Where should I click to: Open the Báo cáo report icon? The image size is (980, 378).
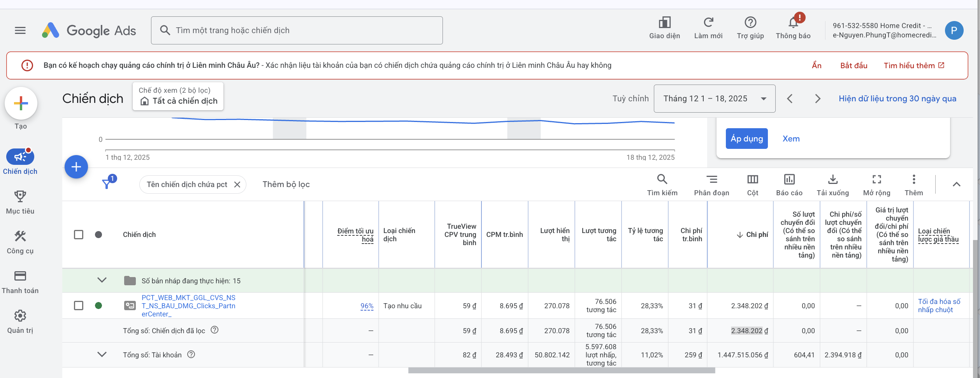point(789,179)
